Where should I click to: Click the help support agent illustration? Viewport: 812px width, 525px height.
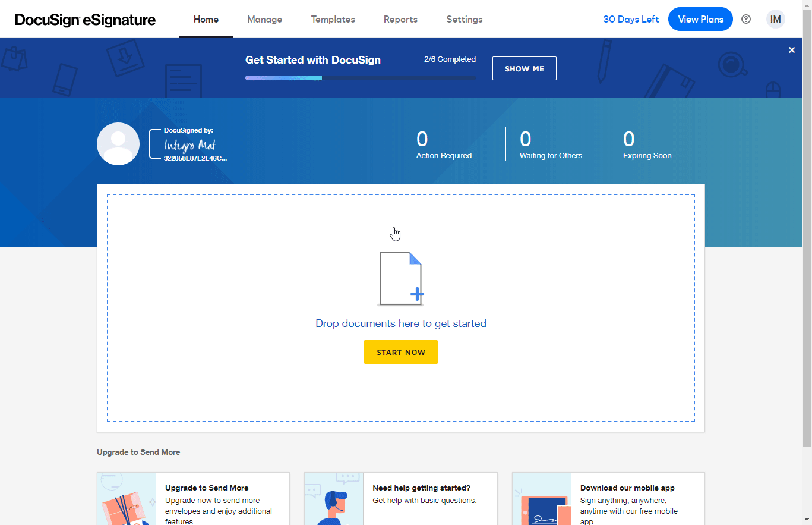[334, 499]
